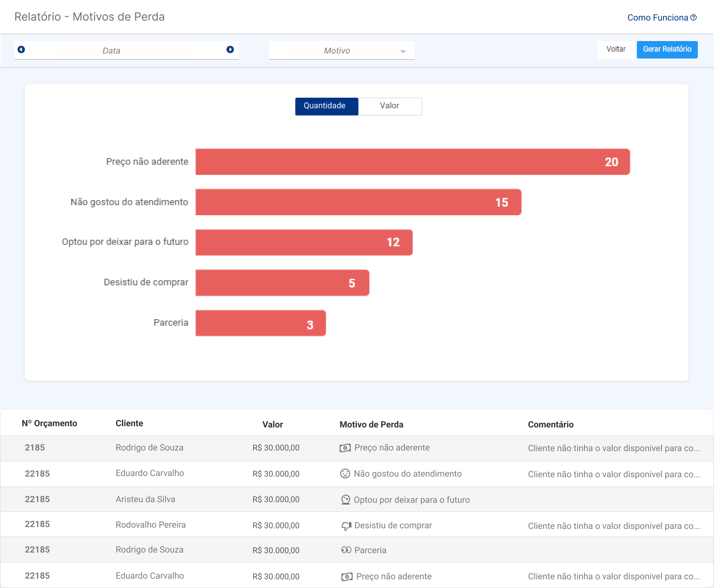
Task: Click the next date arrow icon
Action: [x=230, y=49]
